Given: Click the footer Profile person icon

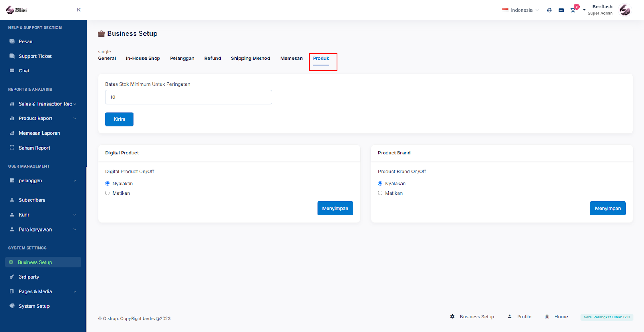Looking at the screenshot, I should 510,317.
